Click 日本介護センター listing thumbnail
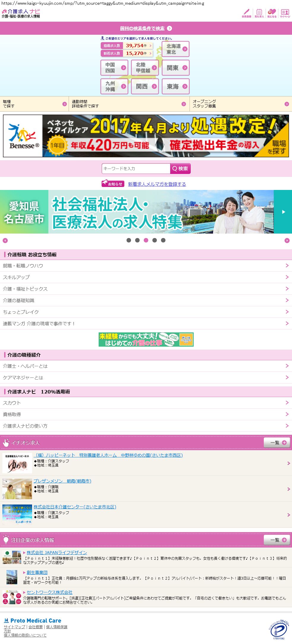The width and height of the screenshot is (292, 644). [x=17, y=515]
